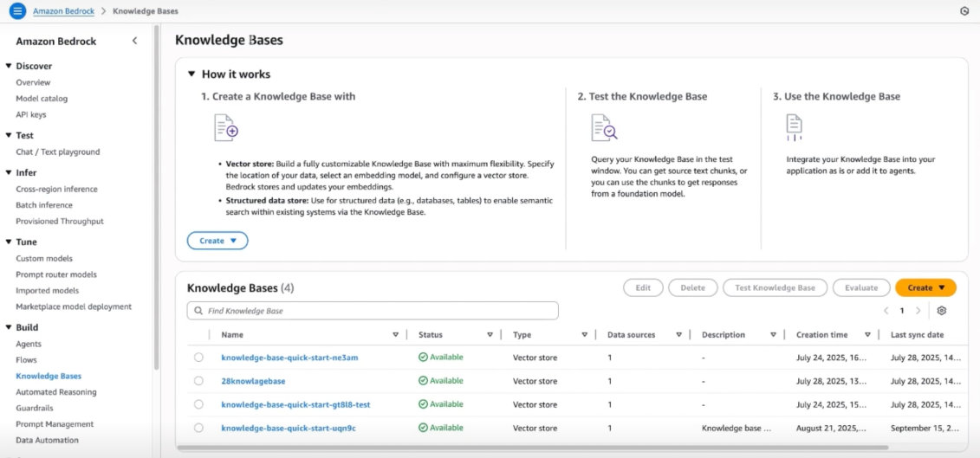Open table preferences gear icon

pos(942,311)
